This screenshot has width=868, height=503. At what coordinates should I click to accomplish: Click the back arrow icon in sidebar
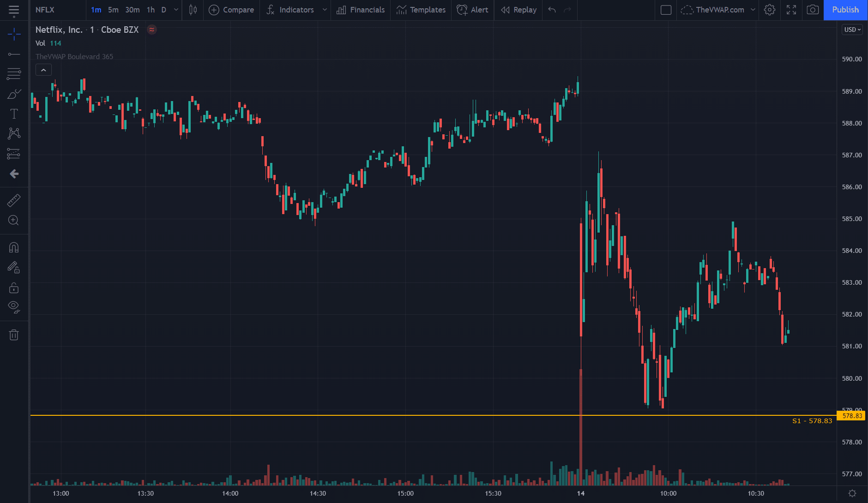coord(14,174)
